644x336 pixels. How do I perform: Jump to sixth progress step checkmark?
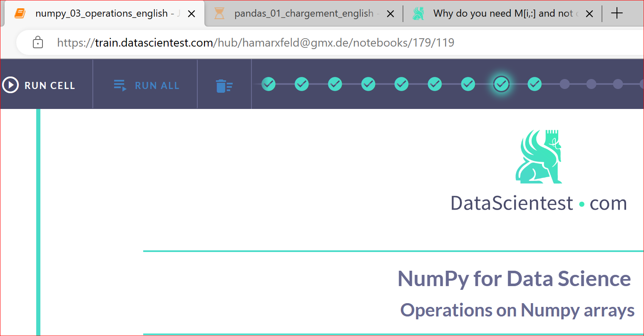[x=435, y=84]
